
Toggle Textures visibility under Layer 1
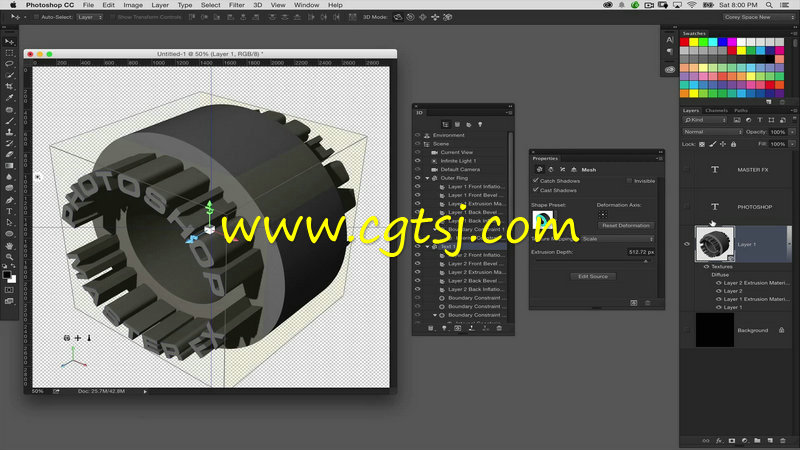(707, 266)
